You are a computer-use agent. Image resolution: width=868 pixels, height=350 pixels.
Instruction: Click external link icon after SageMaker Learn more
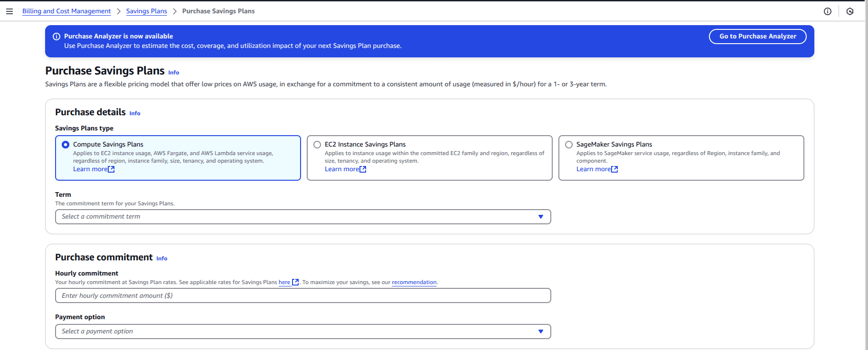pos(614,169)
